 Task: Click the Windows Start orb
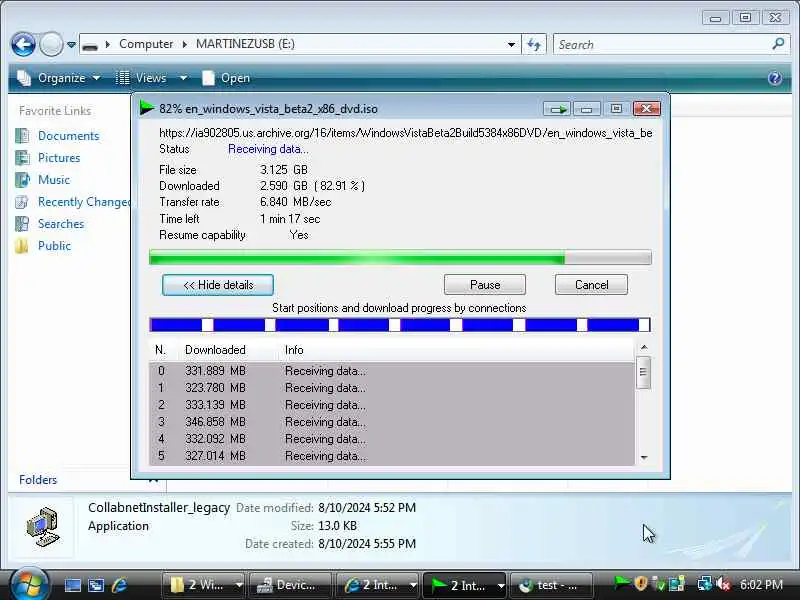click(x=29, y=584)
